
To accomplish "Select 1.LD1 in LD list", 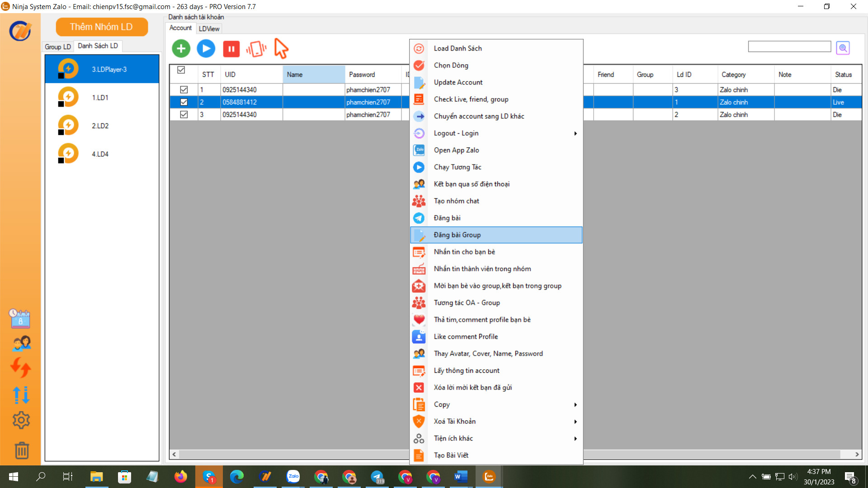I will pyautogui.click(x=102, y=98).
